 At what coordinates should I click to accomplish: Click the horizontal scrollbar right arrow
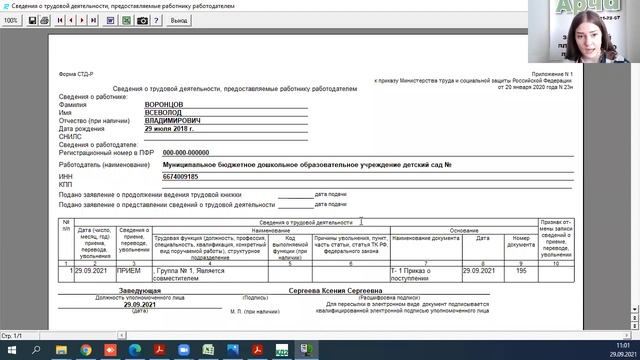[627, 335]
